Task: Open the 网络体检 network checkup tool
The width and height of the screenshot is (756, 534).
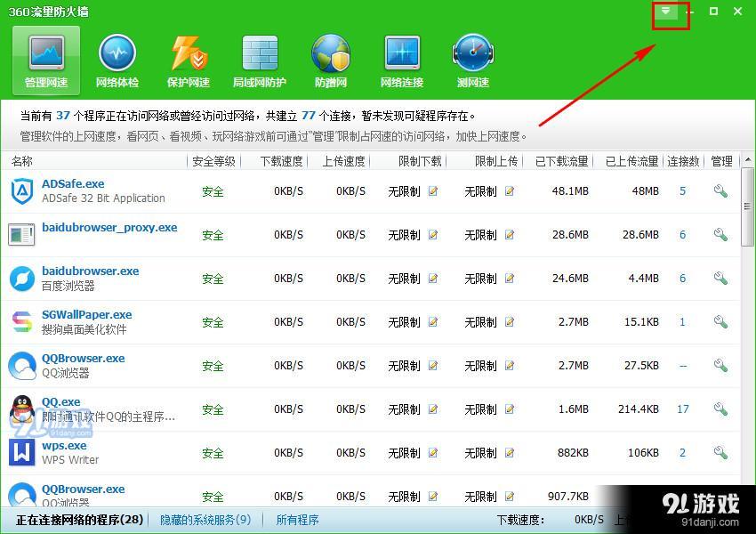Action: (x=117, y=60)
